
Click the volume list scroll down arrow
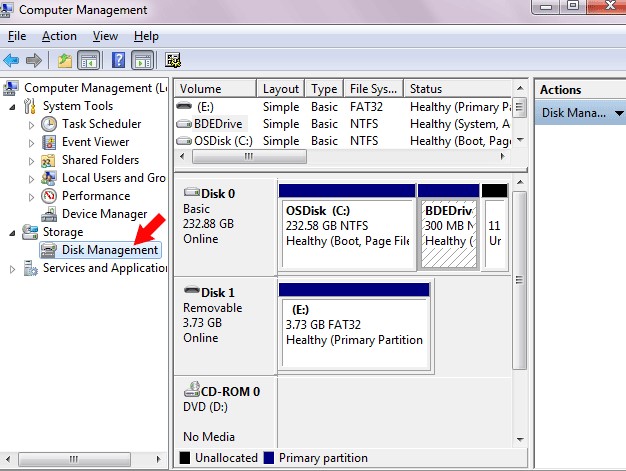(x=520, y=140)
